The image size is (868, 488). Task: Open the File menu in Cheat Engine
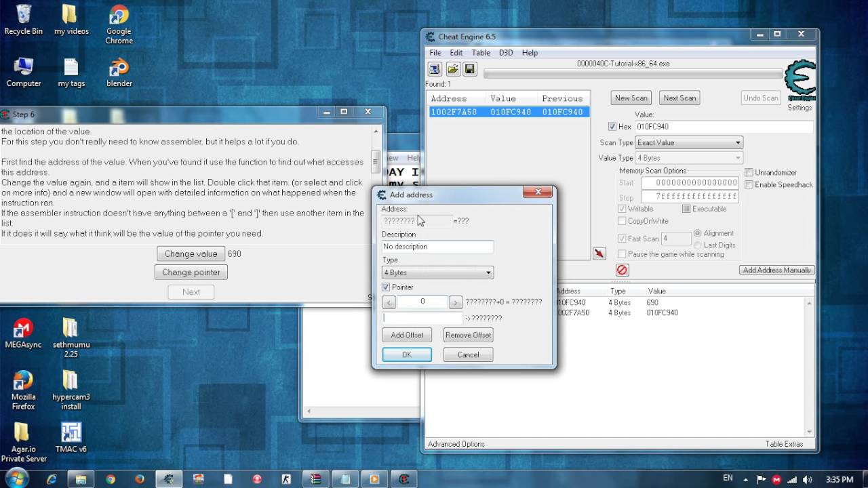pyautogui.click(x=435, y=52)
